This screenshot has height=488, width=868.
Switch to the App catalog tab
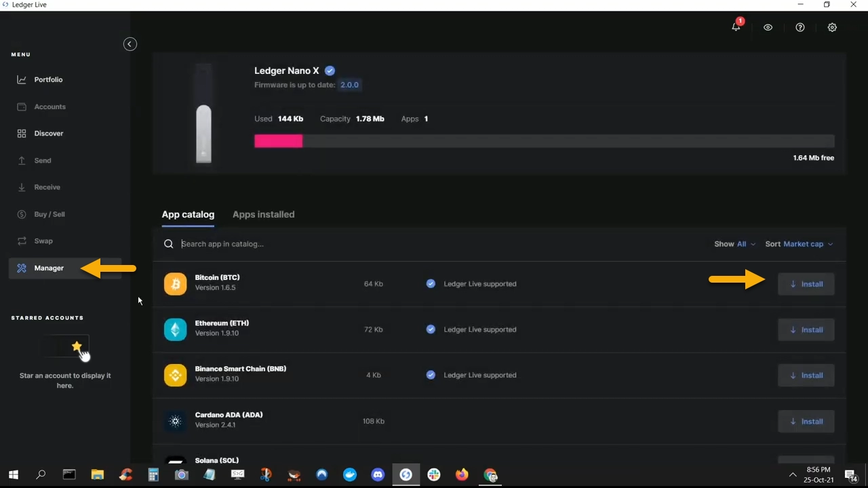188,214
